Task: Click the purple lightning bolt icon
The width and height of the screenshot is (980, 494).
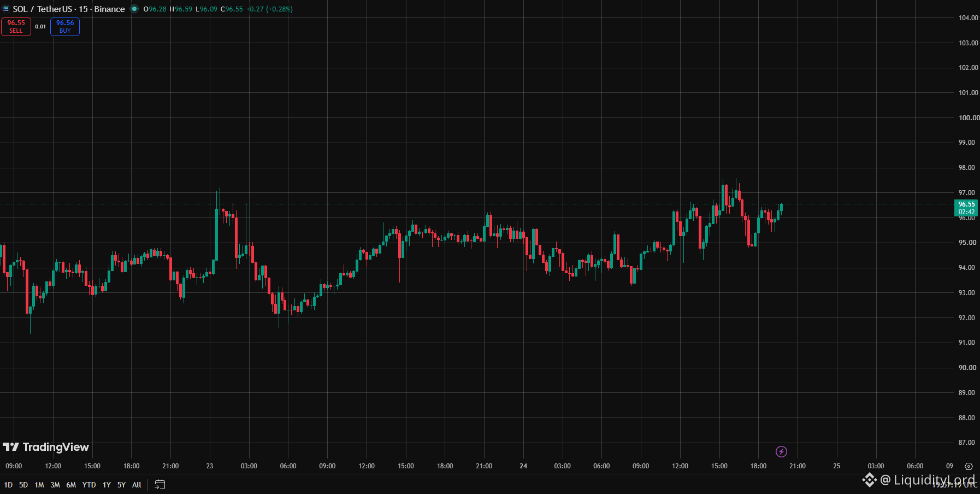Action: click(781, 451)
